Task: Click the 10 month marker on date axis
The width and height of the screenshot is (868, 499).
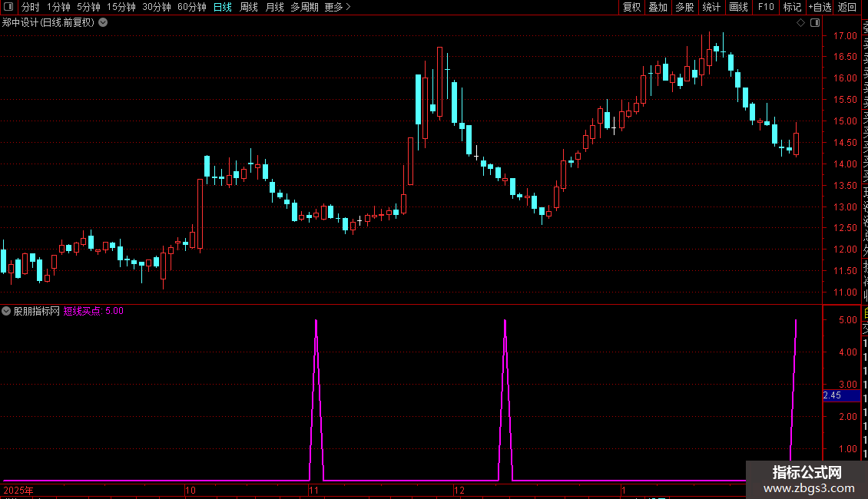Action: coord(190,490)
